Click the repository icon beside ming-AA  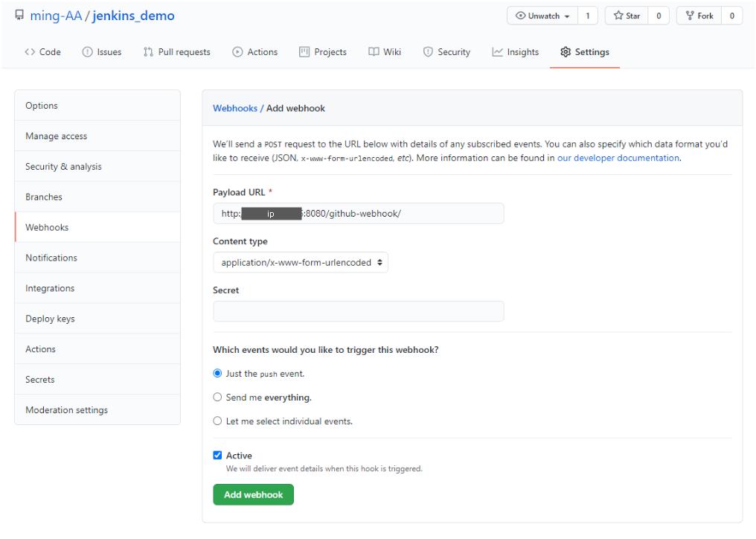[19, 15]
